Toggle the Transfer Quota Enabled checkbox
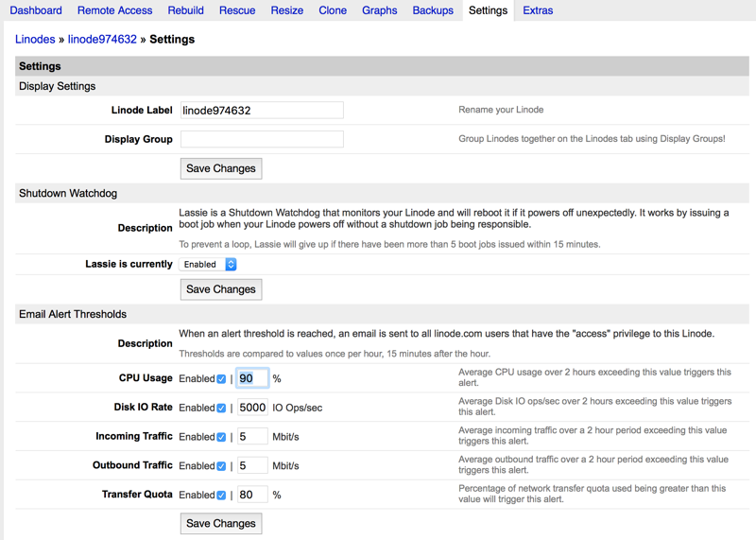Screen dimensions: 756x540 [221, 496]
